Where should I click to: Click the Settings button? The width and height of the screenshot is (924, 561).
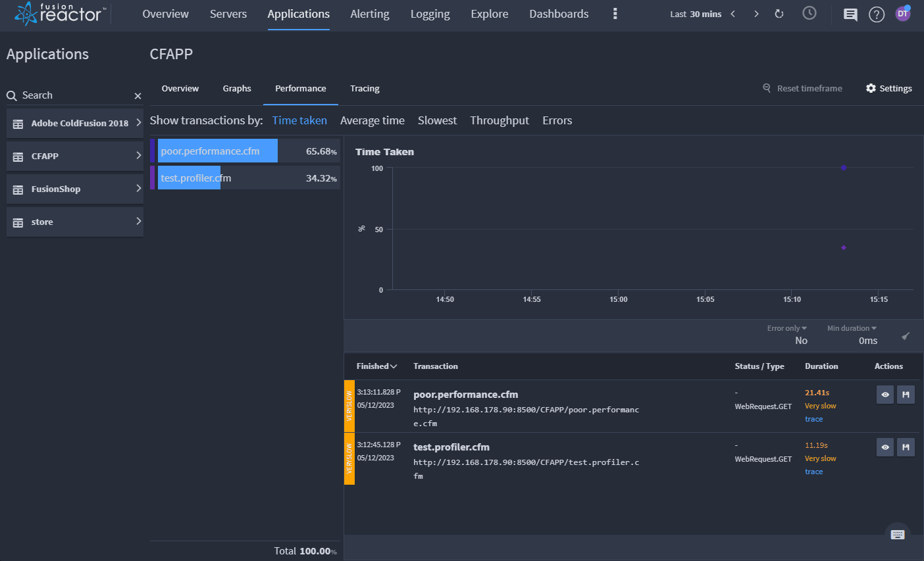point(888,89)
